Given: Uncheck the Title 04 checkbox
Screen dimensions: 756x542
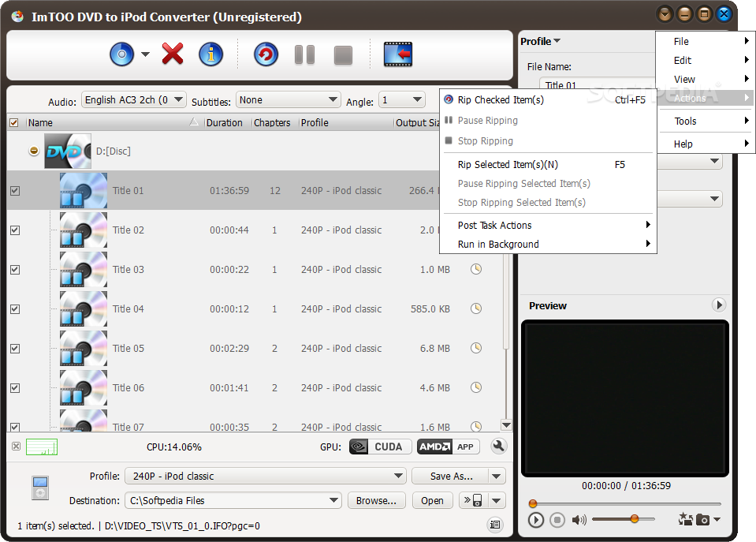Looking at the screenshot, I should [x=15, y=309].
